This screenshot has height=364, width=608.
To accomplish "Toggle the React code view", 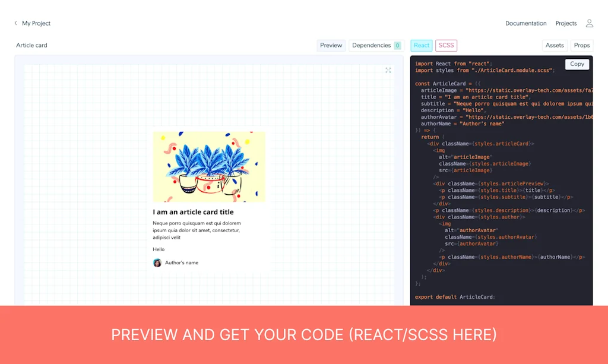I will (422, 46).
